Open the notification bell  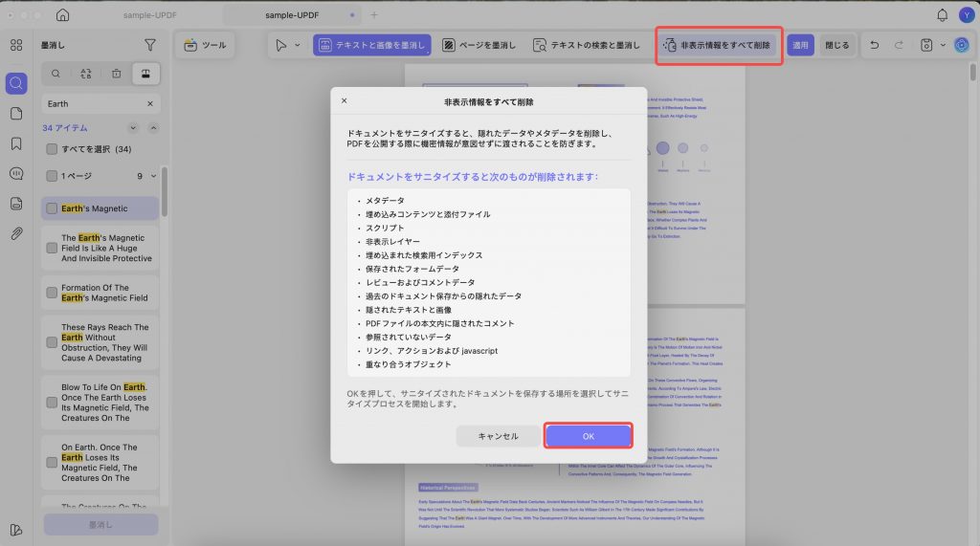tap(942, 15)
